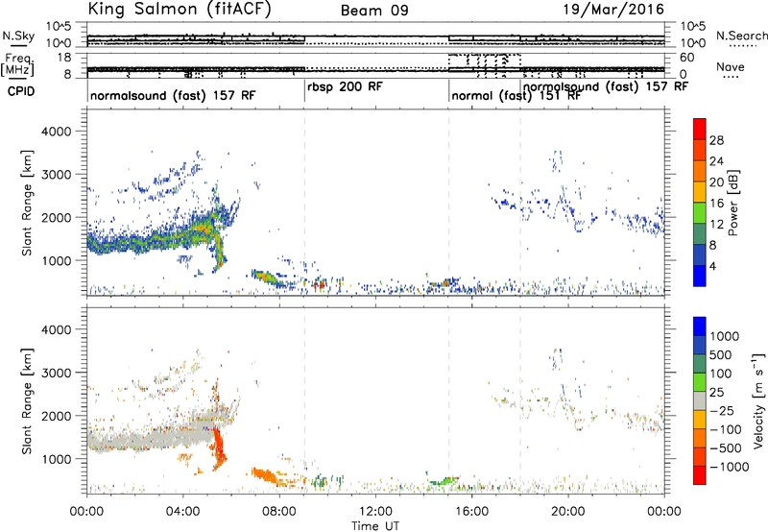Select the "24" label on Power colorbar

pyautogui.click(x=716, y=161)
